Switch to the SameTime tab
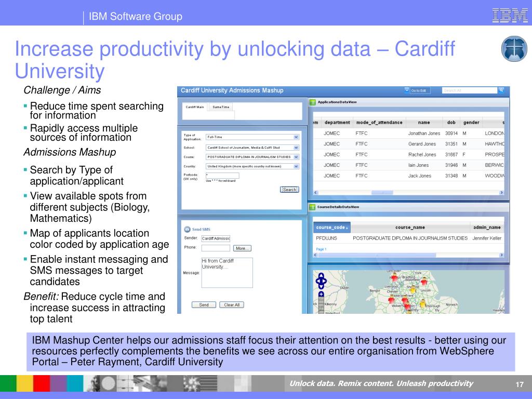Image resolution: width=532 pixels, height=399 pixels. [x=221, y=107]
